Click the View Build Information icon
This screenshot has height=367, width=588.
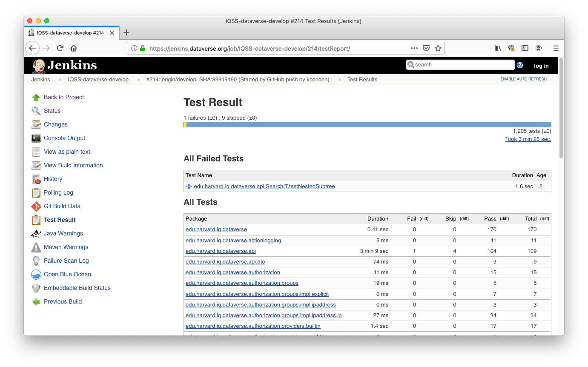(36, 165)
